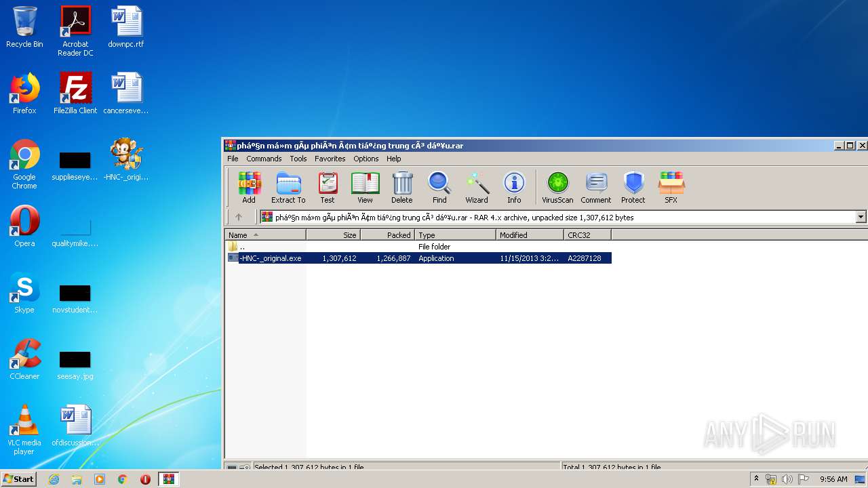Launch FileZilla Client shortcut
The width and height of the screenshot is (868, 488).
pos(75,94)
